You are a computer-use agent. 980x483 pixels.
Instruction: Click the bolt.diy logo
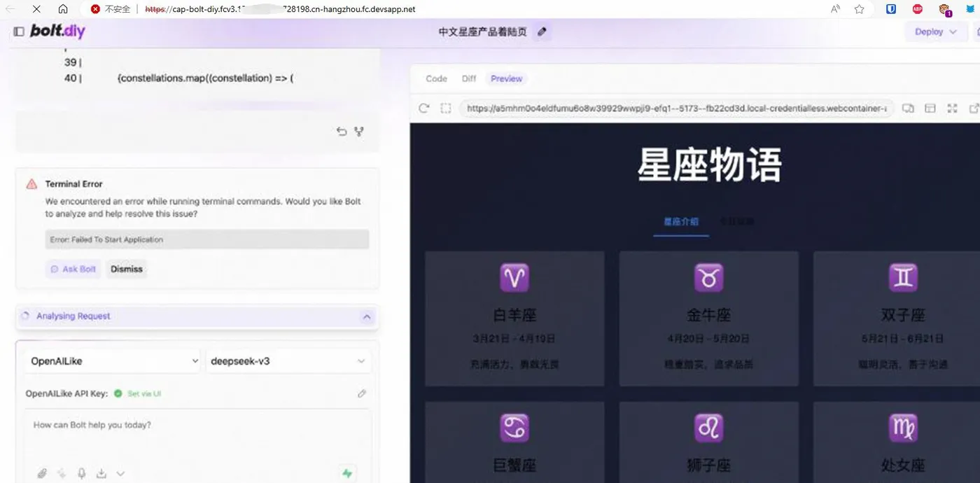click(57, 31)
